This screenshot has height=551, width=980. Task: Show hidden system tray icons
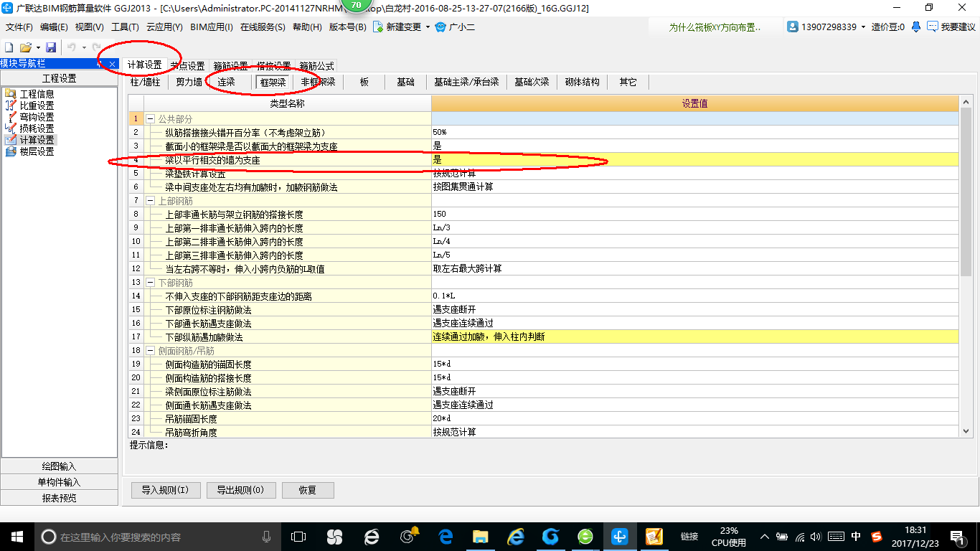pos(764,536)
